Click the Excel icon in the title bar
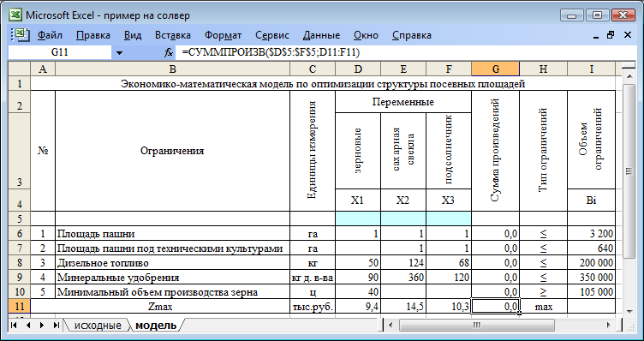The height and width of the screenshot is (341, 644). click(15, 15)
